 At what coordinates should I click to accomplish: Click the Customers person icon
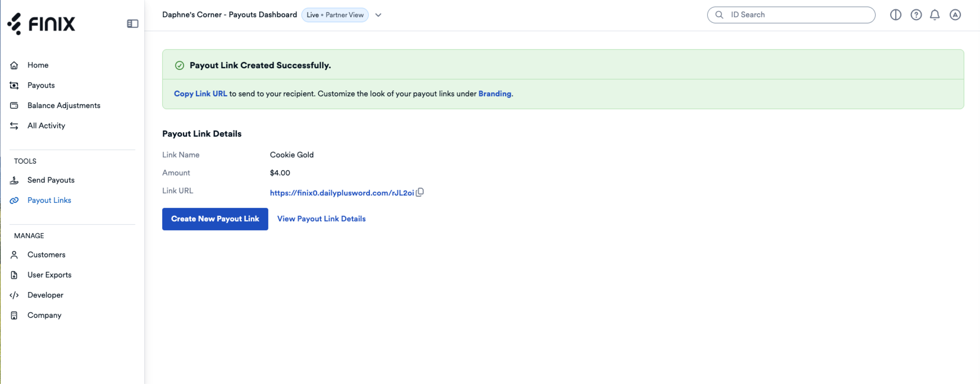pyautogui.click(x=14, y=255)
